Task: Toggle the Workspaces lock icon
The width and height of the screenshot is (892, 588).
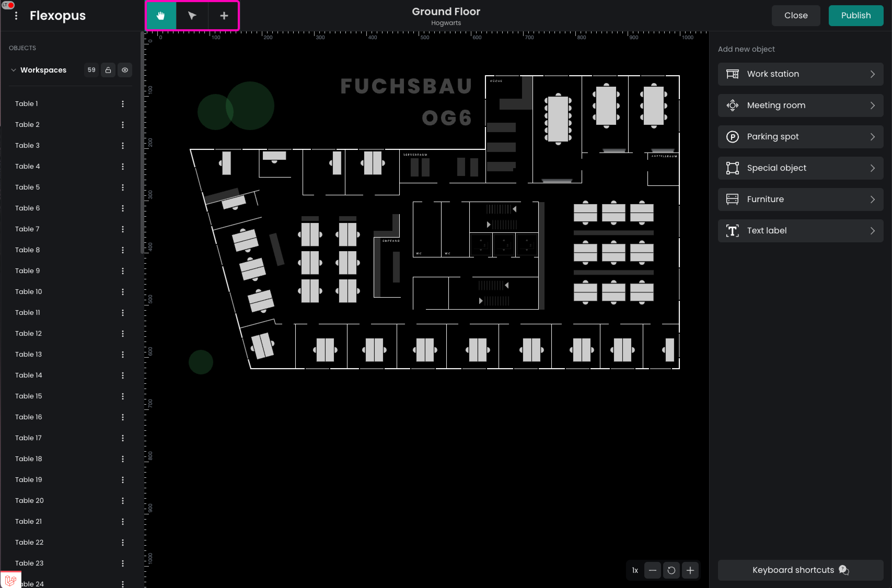Action: [x=108, y=70]
